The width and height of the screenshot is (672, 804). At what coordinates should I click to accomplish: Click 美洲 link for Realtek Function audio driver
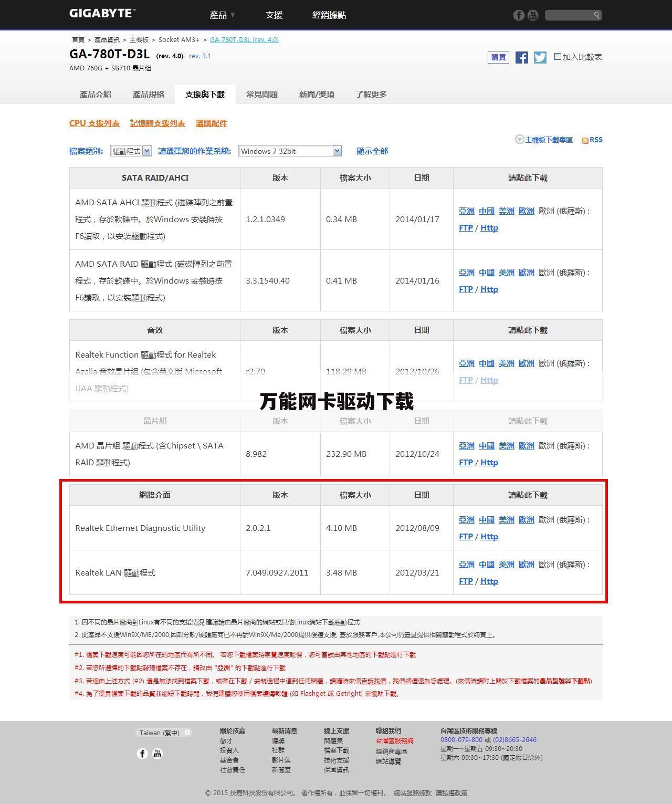507,363
